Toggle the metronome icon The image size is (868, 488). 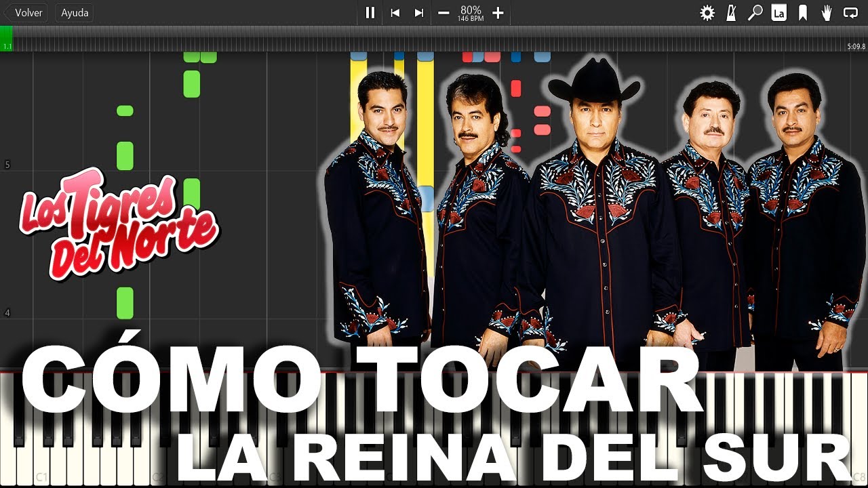pyautogui.click(x=731, y=13)
